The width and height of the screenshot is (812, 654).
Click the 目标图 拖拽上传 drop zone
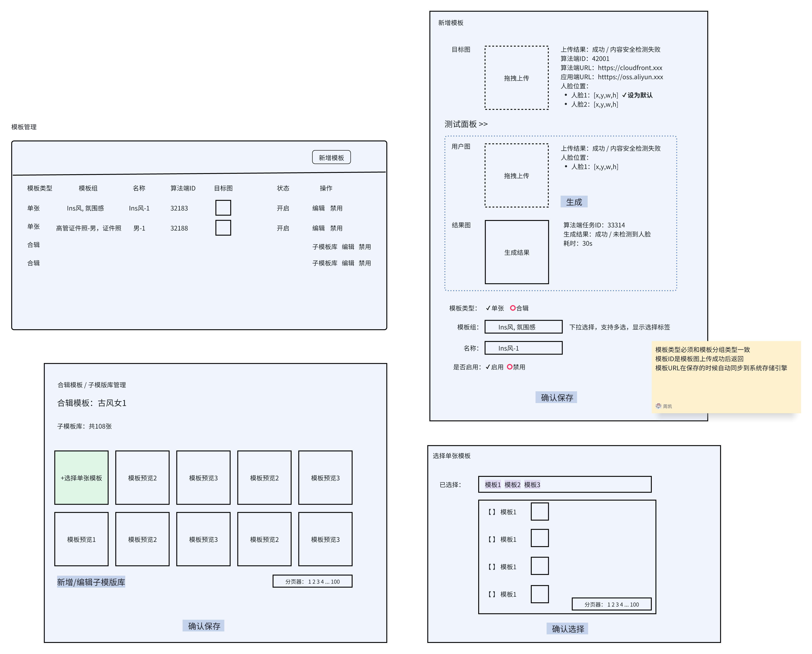[x=516, y=78]
